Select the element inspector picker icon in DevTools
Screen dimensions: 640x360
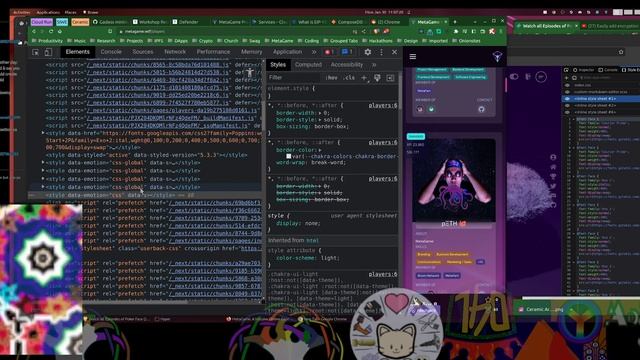pyautogui.click(x=36, y=52)
